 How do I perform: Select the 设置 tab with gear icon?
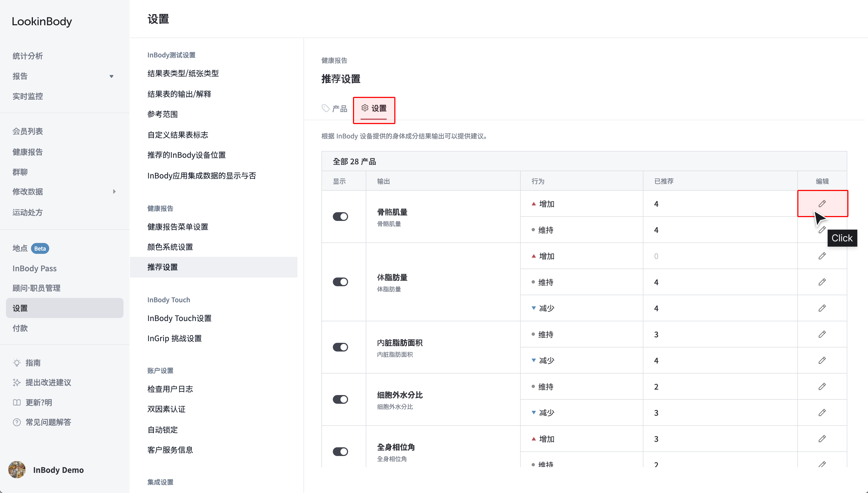coord(374,108)
